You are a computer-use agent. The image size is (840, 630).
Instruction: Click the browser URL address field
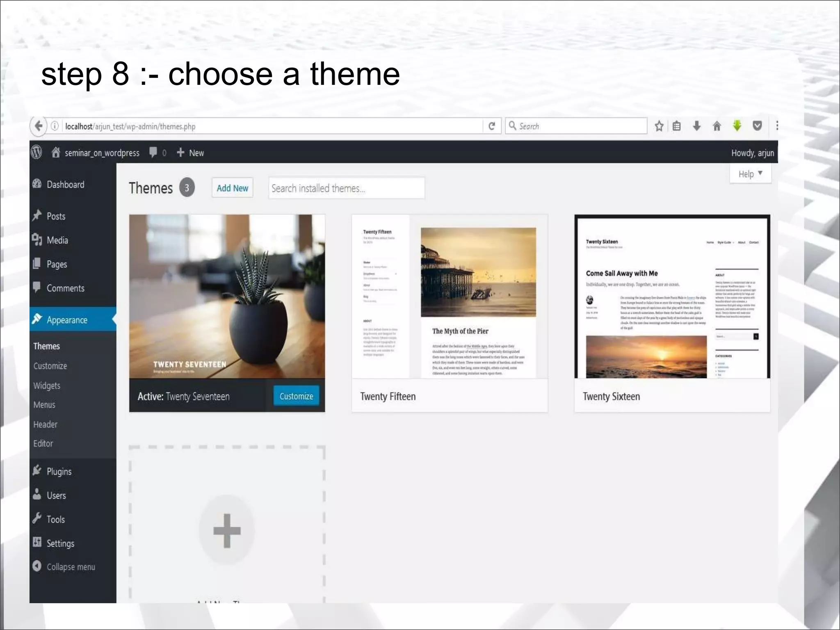point(273,126)
